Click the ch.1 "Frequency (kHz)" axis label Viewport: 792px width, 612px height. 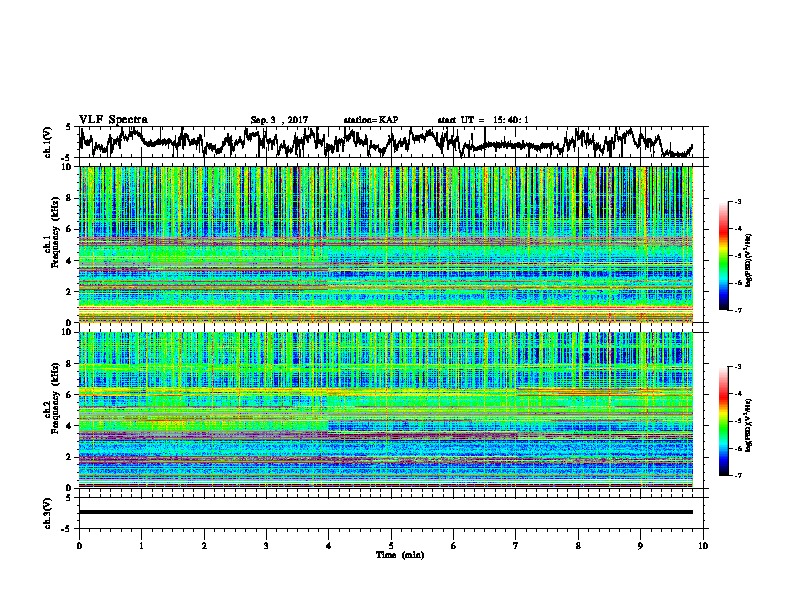(x=55, y=233)
